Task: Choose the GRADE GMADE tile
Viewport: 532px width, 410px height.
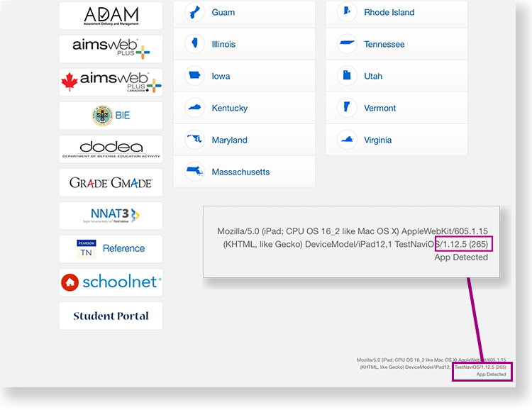Action: (111, 182)
